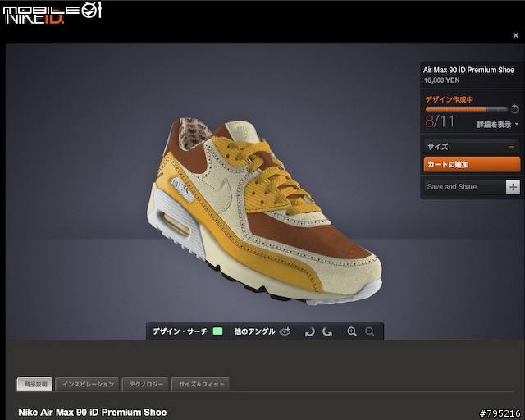Collapse the サイズ size section
525x420 pixels.
(x=472, y=147)
